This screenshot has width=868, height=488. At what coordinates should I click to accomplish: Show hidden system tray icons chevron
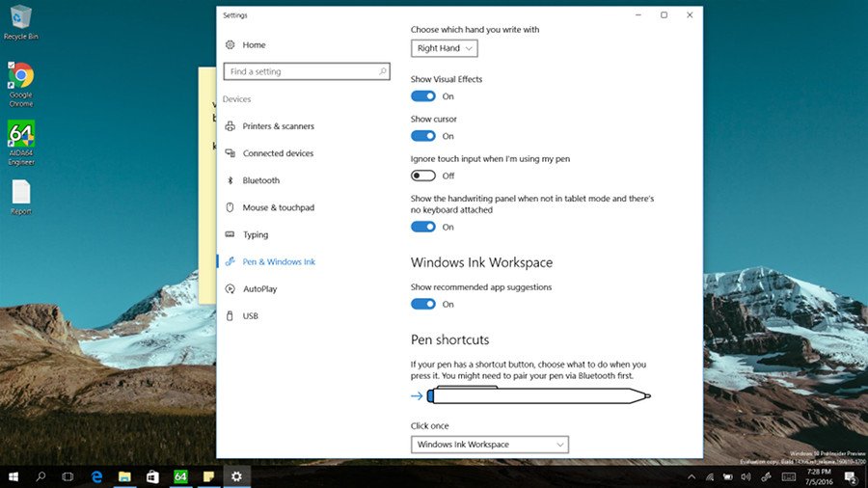692,477
